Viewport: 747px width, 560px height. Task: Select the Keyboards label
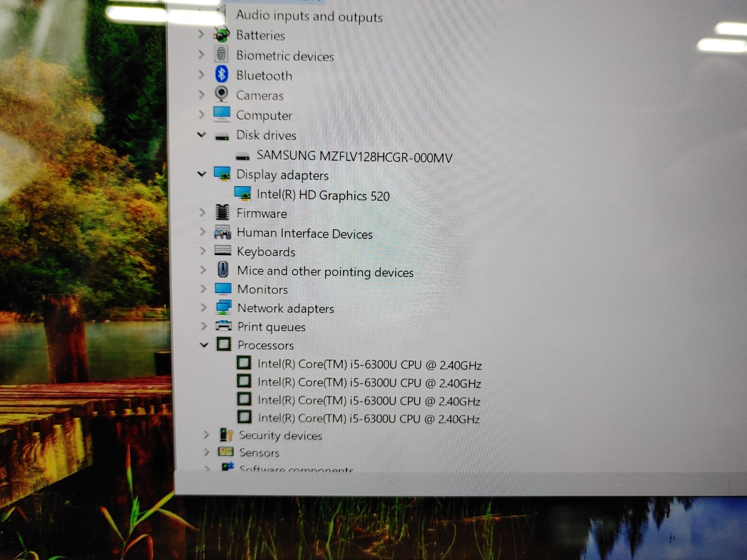266,252
